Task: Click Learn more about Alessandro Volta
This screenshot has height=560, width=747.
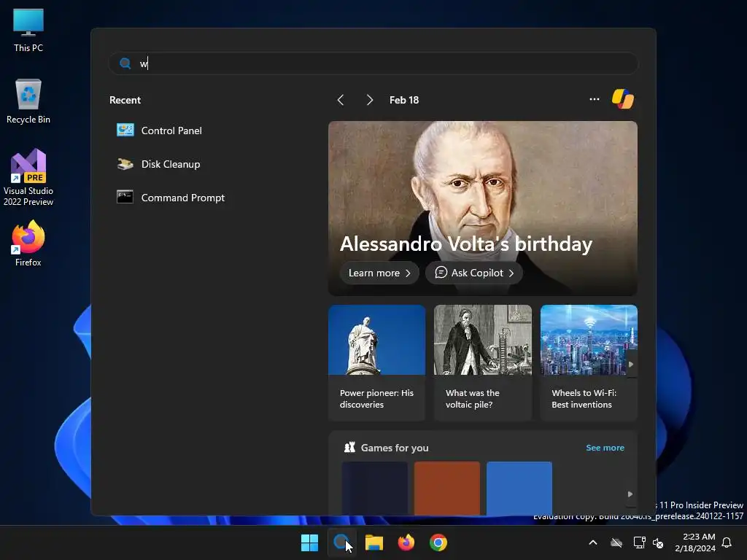Action: point(379,273)
